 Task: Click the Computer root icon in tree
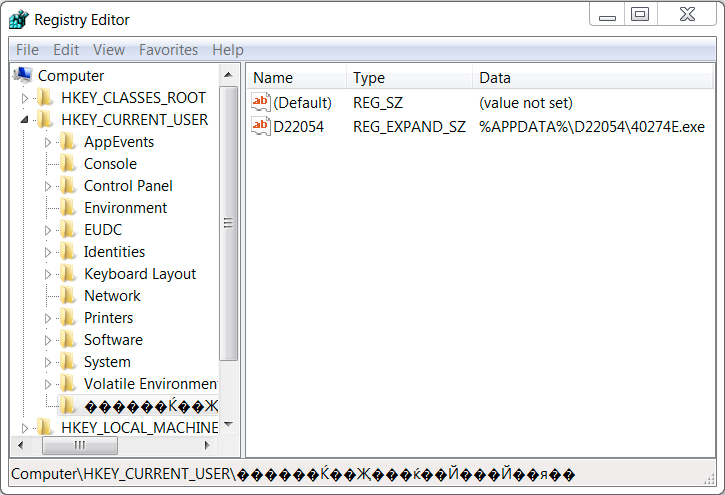point(23,75)
